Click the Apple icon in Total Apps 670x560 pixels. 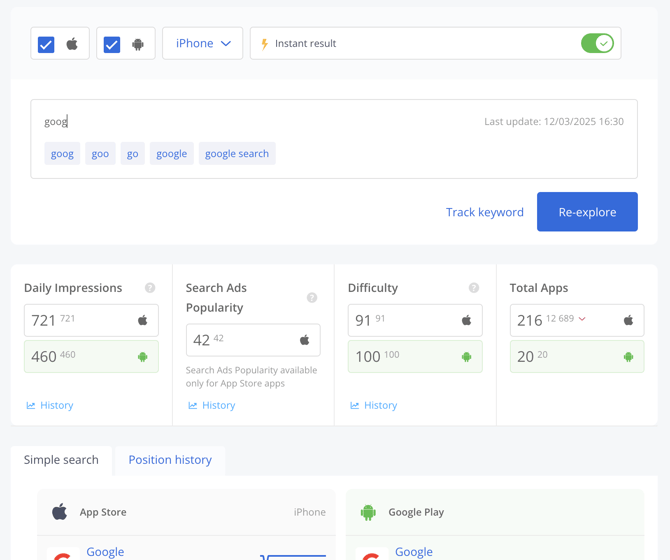[x=628, y=320]
